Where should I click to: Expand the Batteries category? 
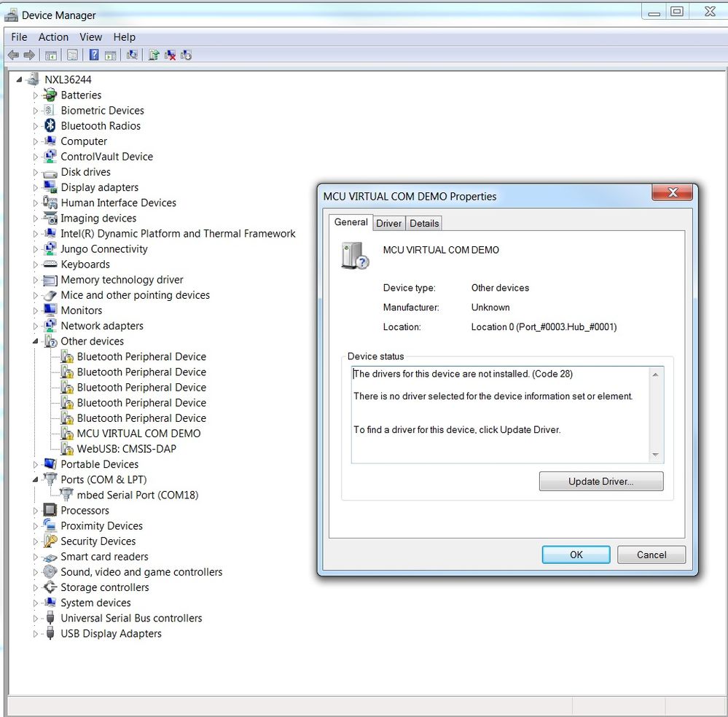pos(35,95)
